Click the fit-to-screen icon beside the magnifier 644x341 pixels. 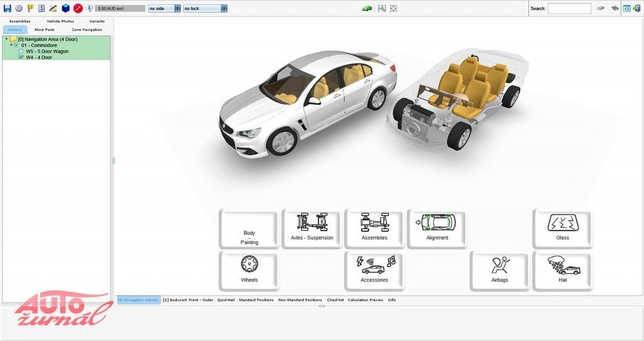tap(394, 8)
